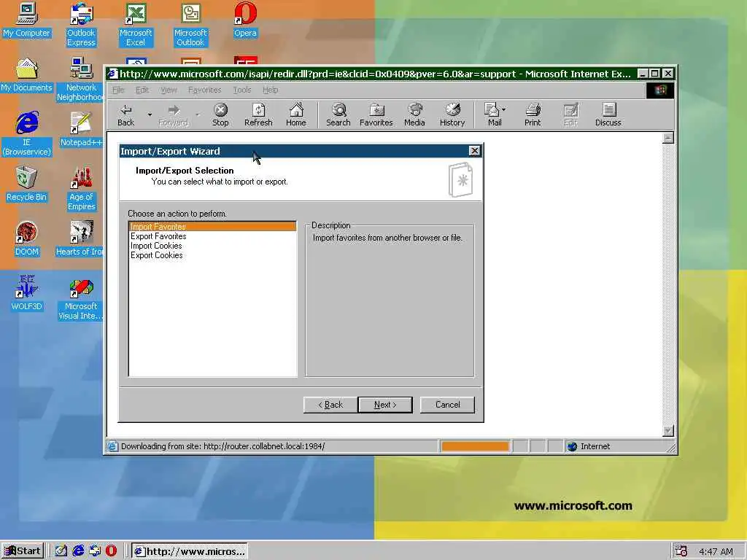
Task: Open the Discuss toolbar button
Action: (608, 115)
